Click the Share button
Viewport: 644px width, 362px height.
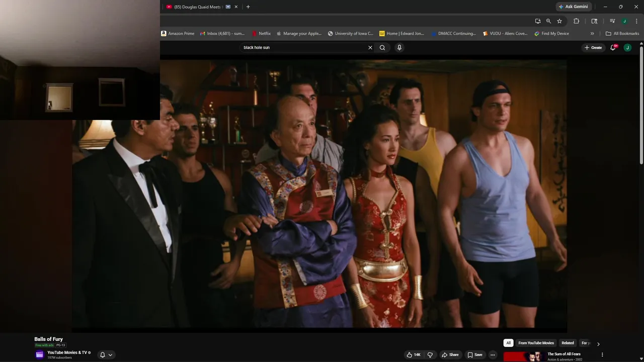(450, 354)
